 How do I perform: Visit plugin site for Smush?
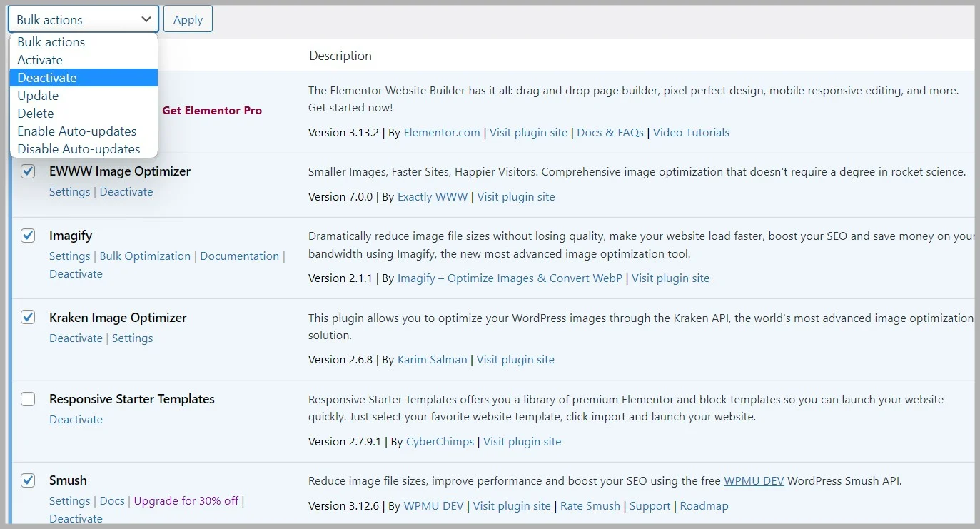coord(512,506)
